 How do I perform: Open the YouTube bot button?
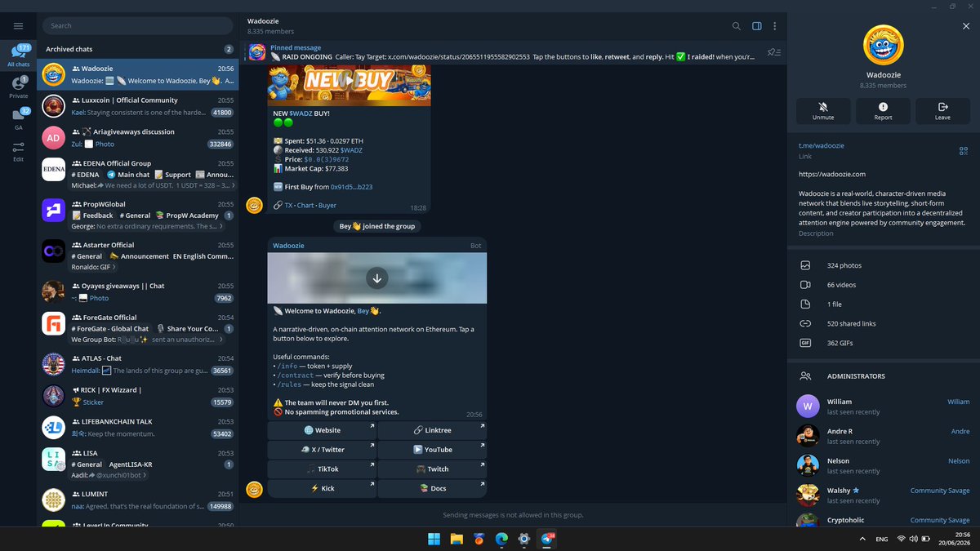point(432,450)
